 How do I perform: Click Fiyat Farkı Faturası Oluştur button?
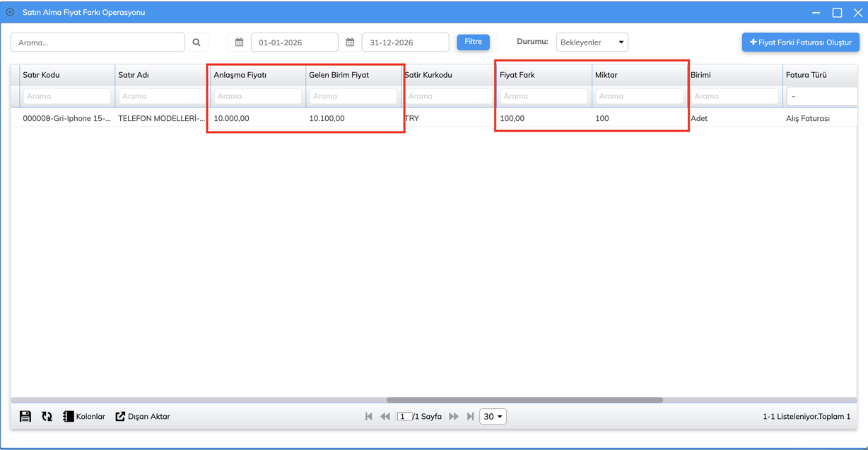pos(800,42)
